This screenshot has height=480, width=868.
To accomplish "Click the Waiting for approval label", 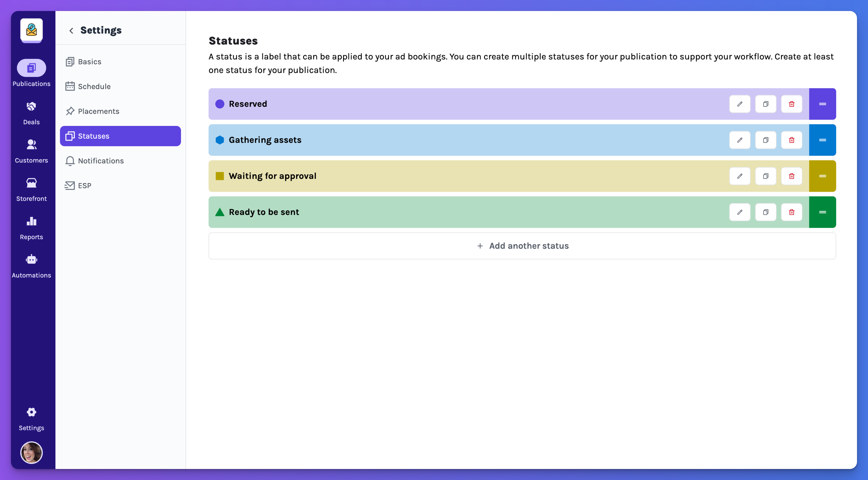I will coord(273,176).
